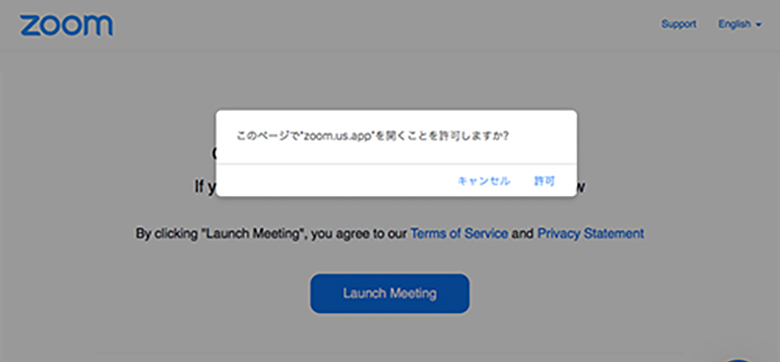Click the Zoom logo in the header
Screen dimensions: 780x362
66,25
